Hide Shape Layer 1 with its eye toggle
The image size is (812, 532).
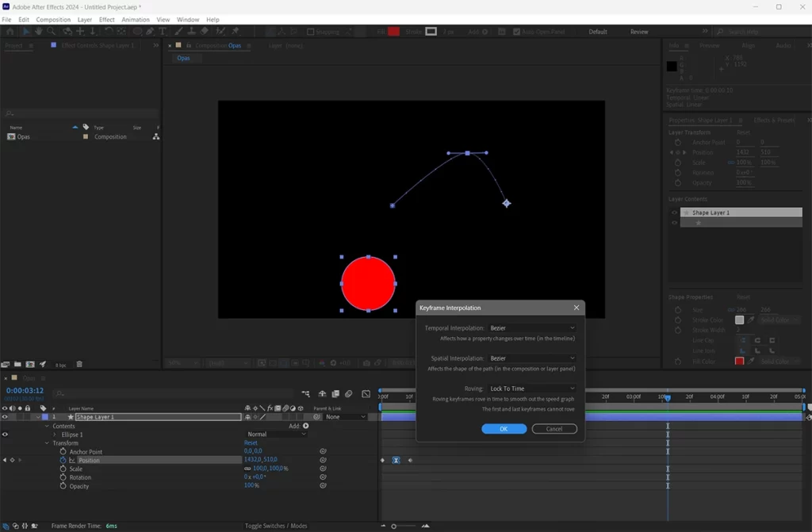click(x=6, y=418)
